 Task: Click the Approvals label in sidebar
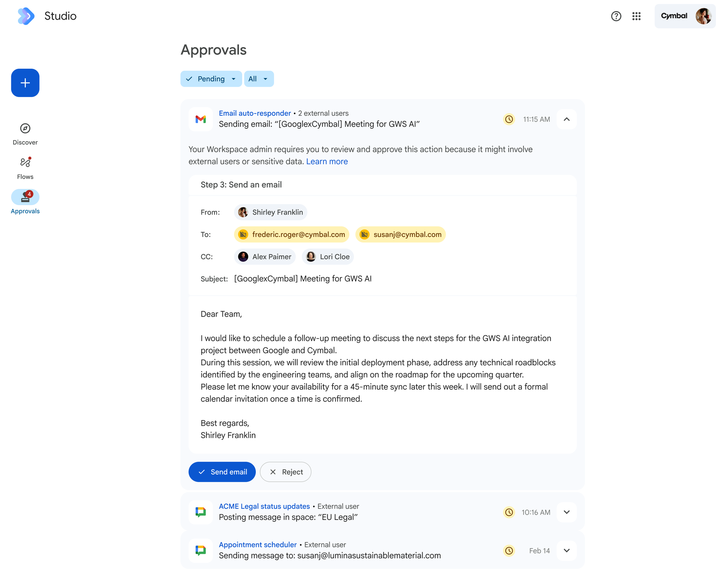[25, 211]
